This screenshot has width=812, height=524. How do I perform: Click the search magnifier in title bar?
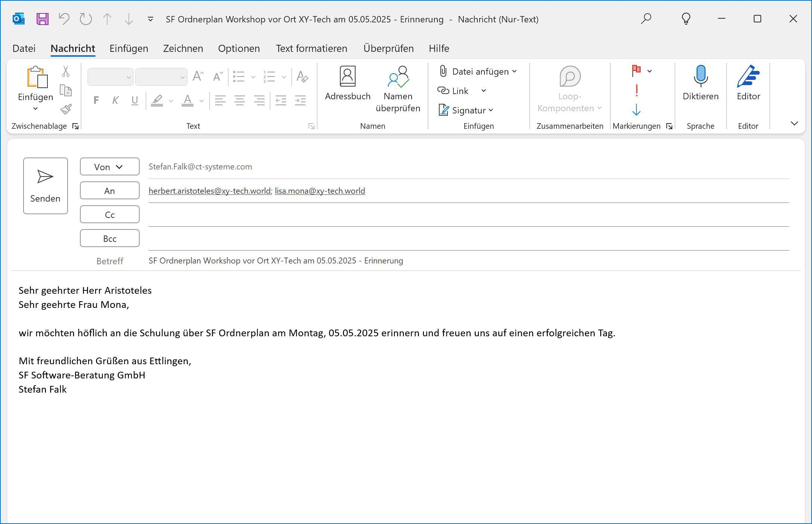pyautogui.click(x=646, y=19)
